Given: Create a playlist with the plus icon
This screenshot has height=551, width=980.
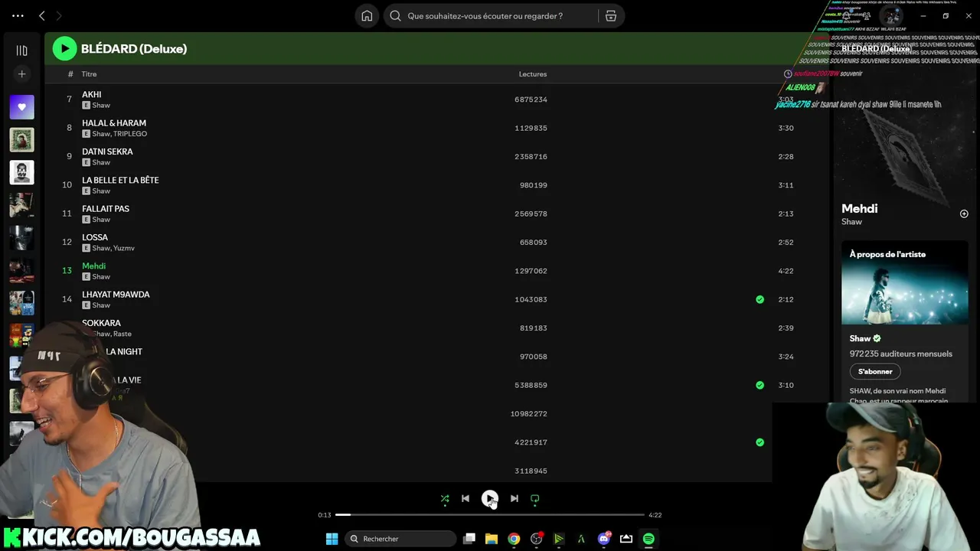Looking at the screenshot, I should 21,74.
